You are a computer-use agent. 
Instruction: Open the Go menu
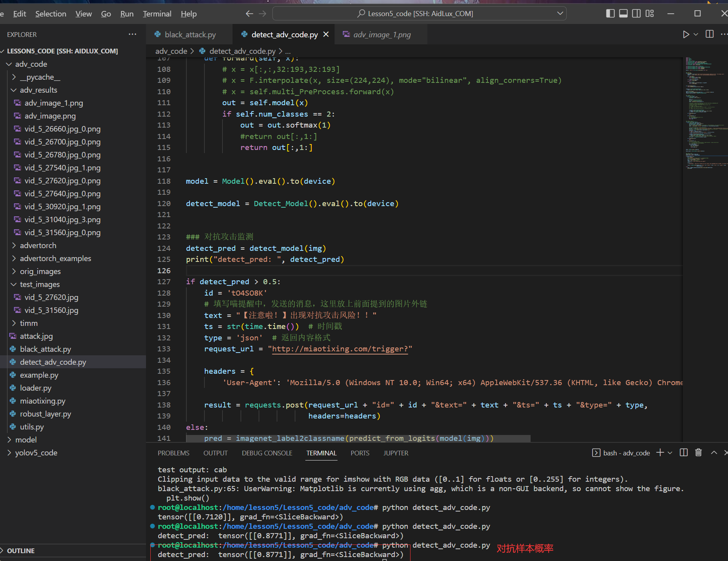pyautogui.click(x=106, y=14)
